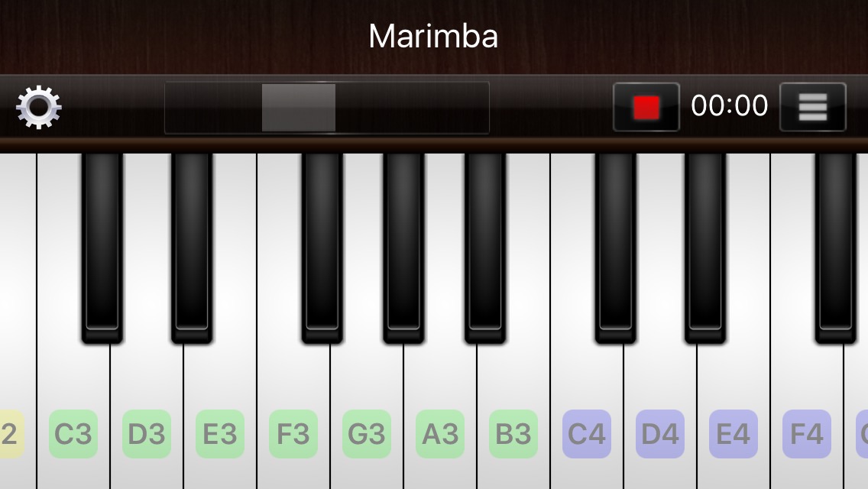Click the red record button

point(646,107)
